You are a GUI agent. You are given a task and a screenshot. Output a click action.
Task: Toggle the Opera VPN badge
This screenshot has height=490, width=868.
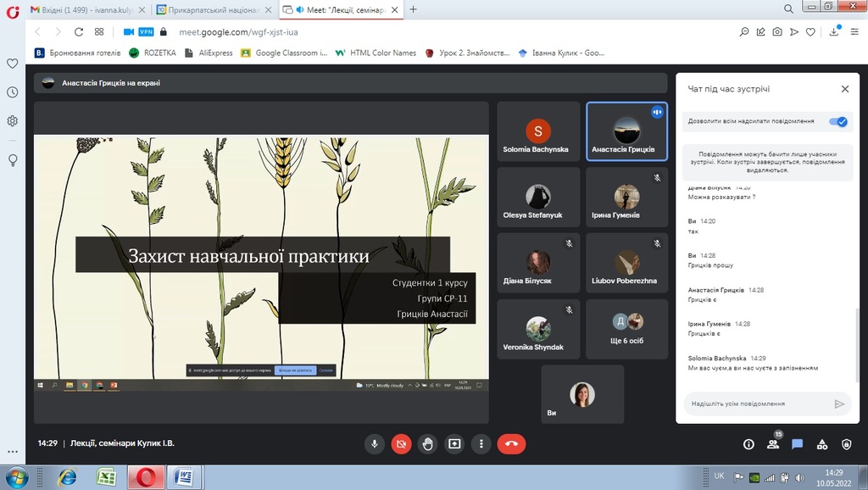(146, 32)
